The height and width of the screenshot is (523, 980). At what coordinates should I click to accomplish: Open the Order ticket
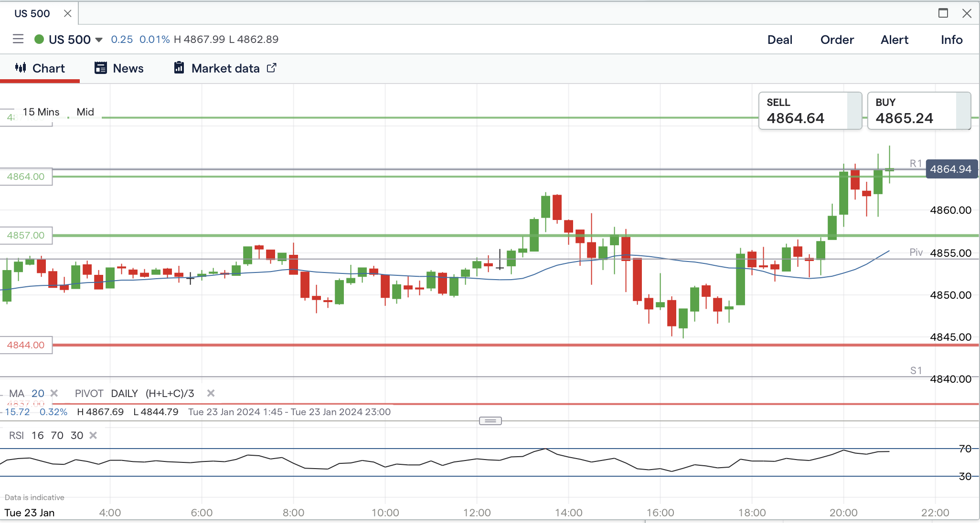tap(837, 40)
